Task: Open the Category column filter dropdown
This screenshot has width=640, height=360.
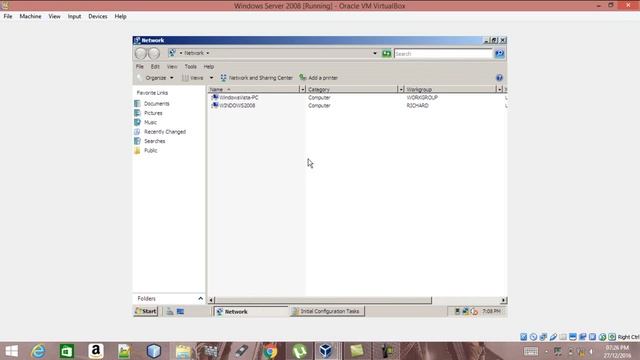Action: [401, 89]
